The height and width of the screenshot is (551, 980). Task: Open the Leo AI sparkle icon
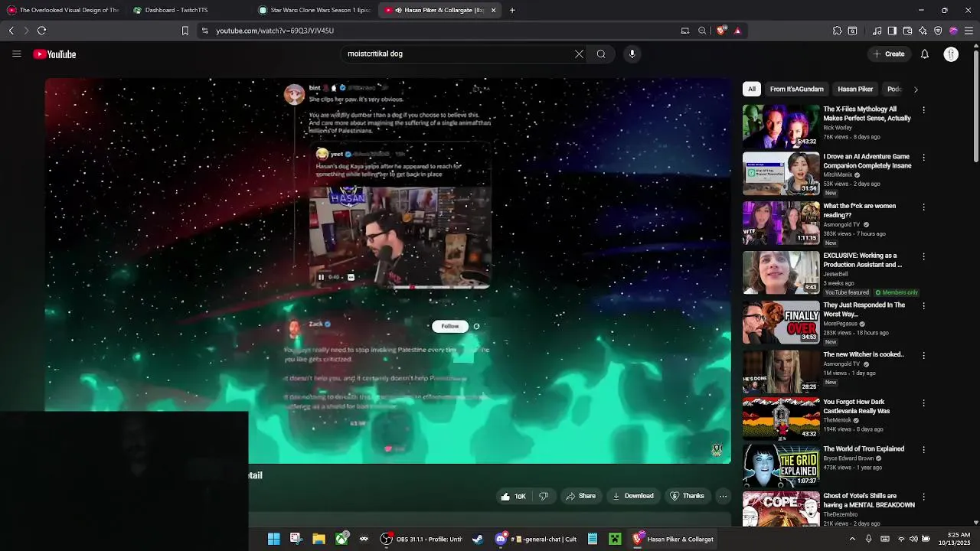click(923, 31)
